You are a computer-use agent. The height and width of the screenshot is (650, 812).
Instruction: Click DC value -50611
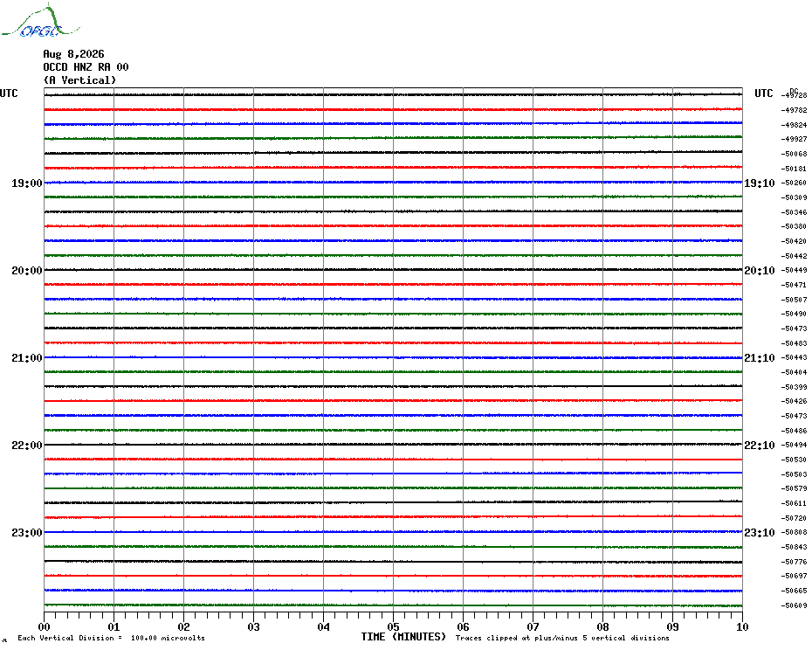pos(794,503)
